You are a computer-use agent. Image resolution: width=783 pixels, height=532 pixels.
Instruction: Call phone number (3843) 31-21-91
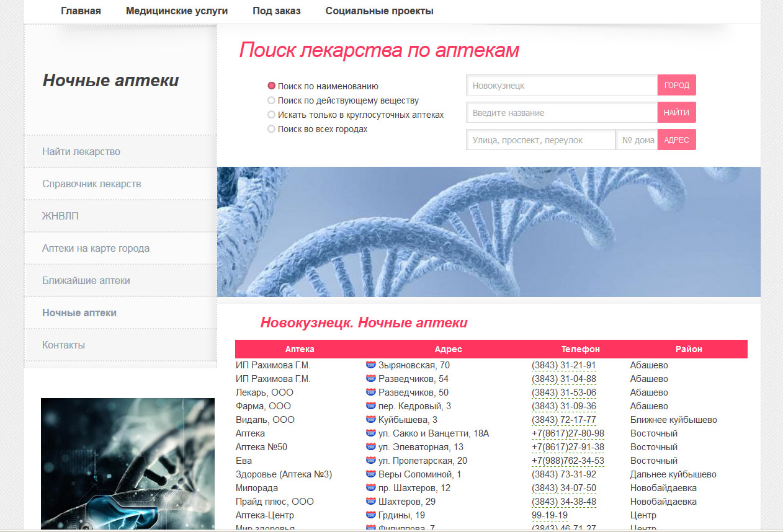point(564,365)
